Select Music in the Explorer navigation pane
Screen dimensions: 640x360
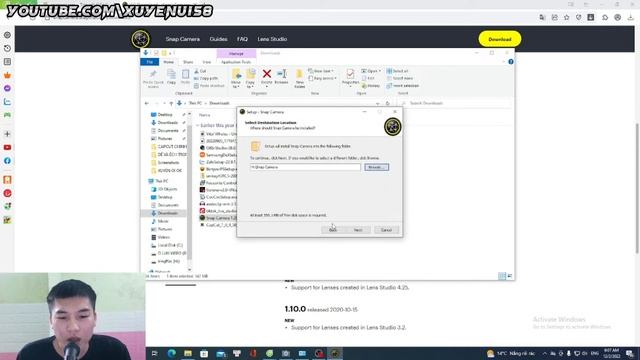point(163,221)
